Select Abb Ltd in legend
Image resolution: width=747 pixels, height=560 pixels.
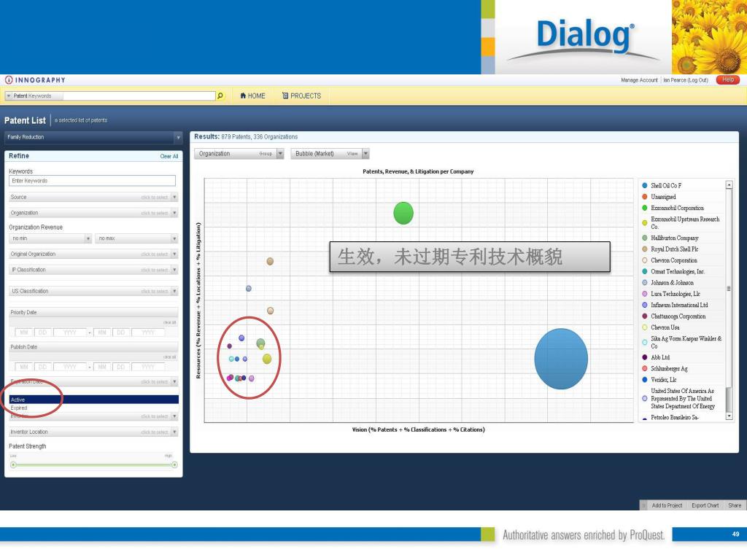click(x=659, y=357)
